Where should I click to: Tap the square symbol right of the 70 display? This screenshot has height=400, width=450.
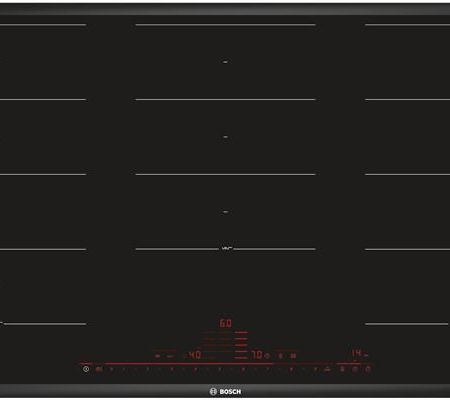(x=293, y=356)
